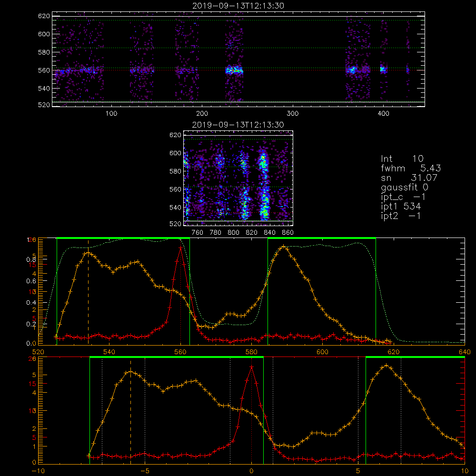Select the "sn 31.07" readout
Screen dimensions: 476x476
(x=409, y=178)
